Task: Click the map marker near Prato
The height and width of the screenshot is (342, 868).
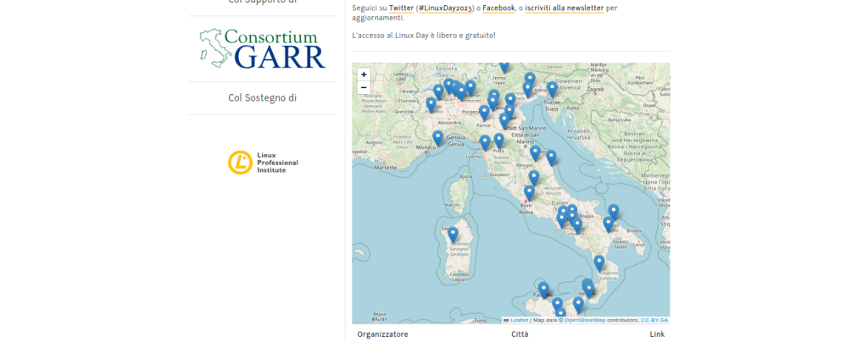Action: pos(498,140)
